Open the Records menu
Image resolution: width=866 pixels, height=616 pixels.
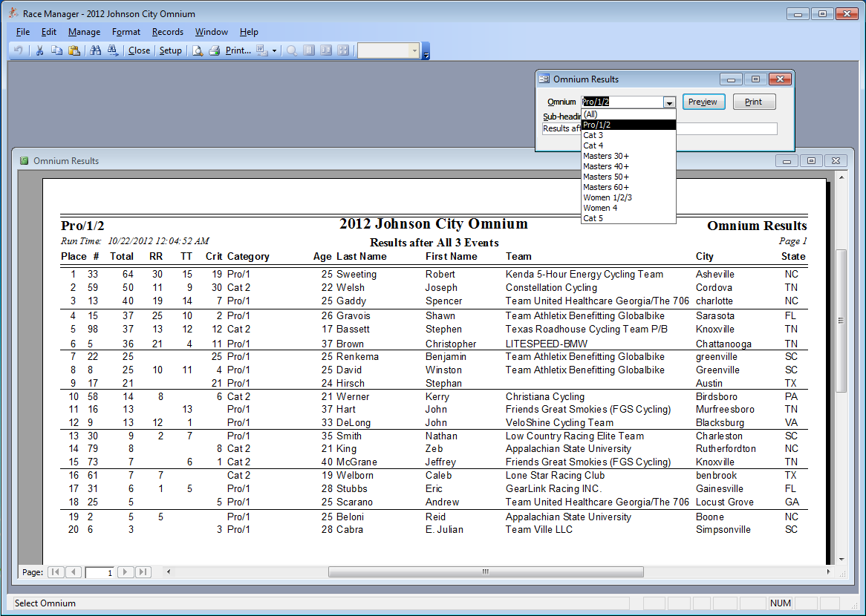click(x=167, y=32)
